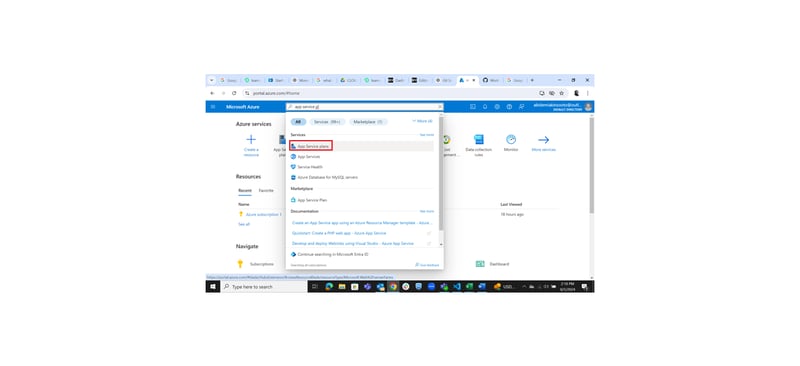
Task: Click Give feedback in search panel
Action: (x=427, y=265)
